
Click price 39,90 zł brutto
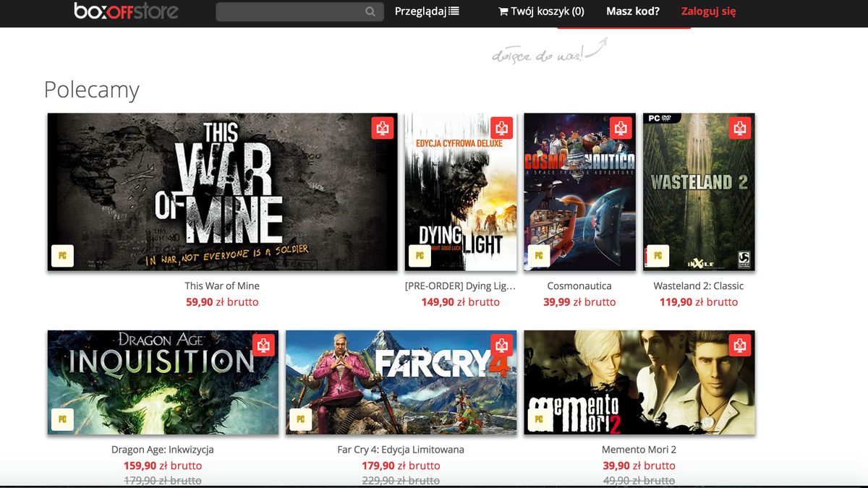(x=639, y=466)
